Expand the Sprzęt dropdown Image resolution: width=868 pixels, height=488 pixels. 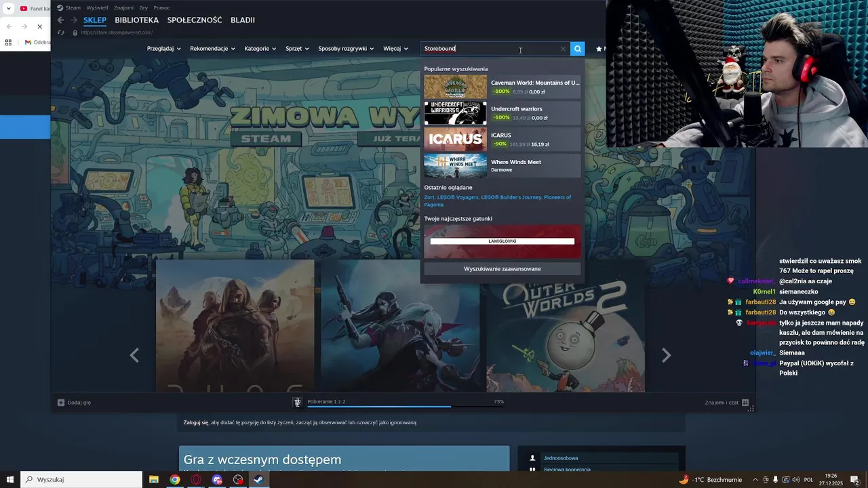pos(297,49)
